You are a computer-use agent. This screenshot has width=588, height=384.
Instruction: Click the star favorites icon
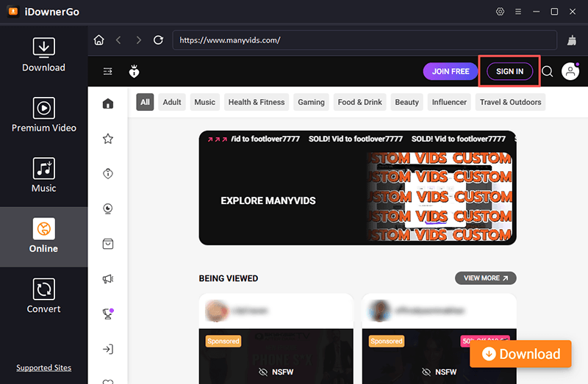point(108,139)
